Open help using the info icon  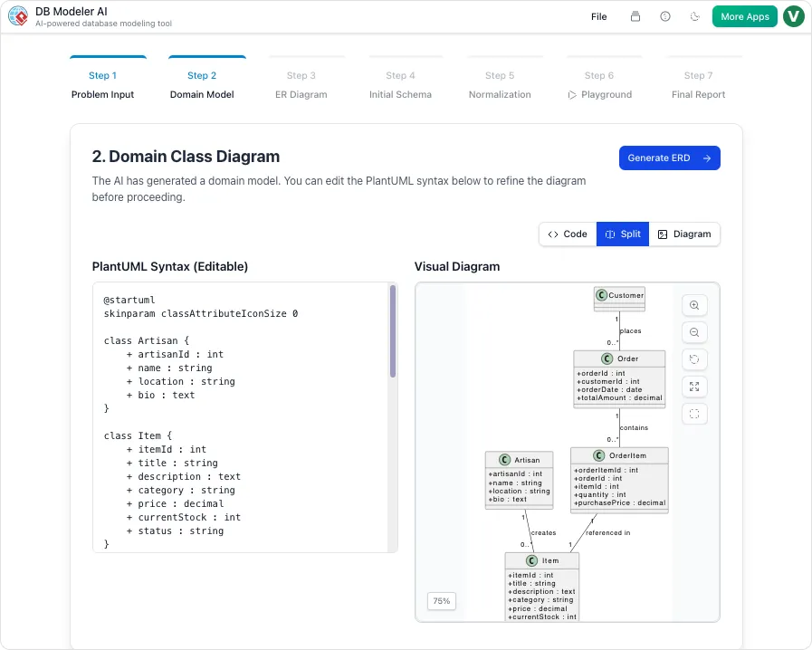(664, 16)
